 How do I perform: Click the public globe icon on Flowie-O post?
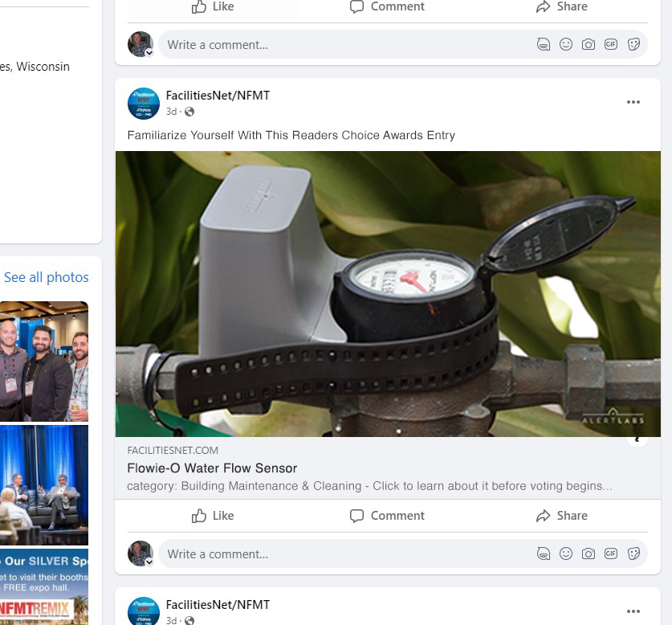pyautogui.click(x=189, y=112)
